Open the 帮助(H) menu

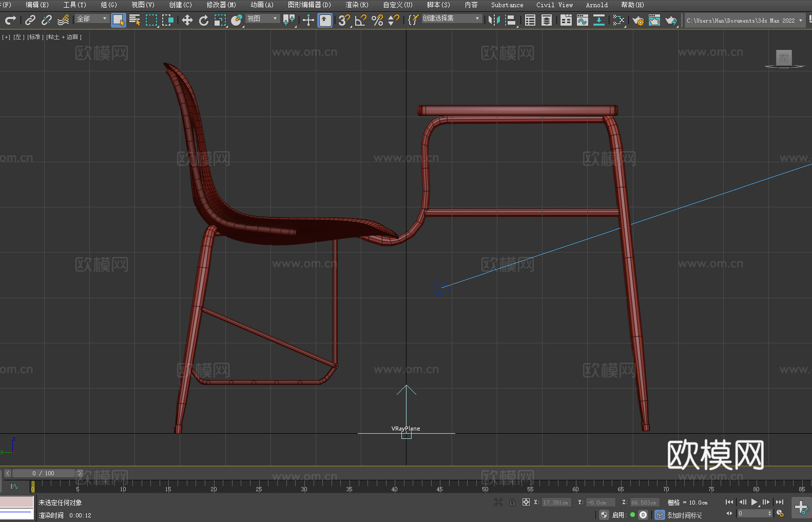coord(632,5)
